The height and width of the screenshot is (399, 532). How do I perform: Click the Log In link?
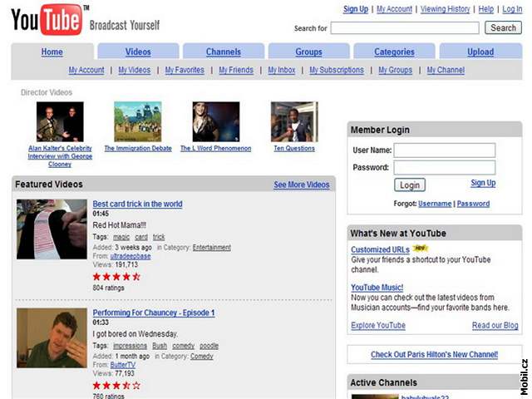[x=512, y=9]
